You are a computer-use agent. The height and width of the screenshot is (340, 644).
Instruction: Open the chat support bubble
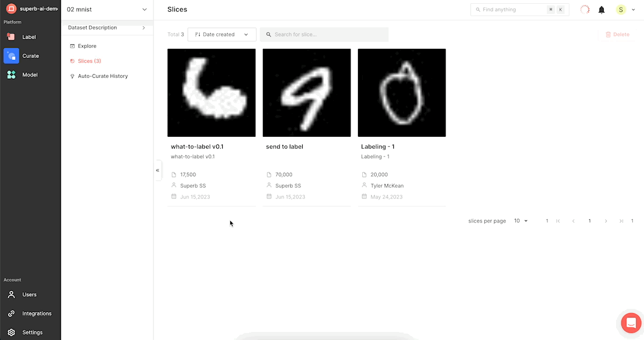631,323
